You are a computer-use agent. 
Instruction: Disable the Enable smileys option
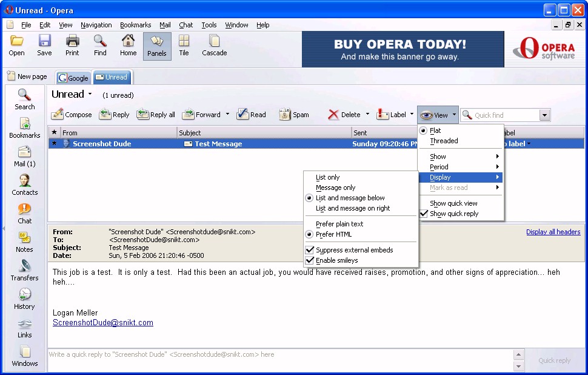[310, 260]
